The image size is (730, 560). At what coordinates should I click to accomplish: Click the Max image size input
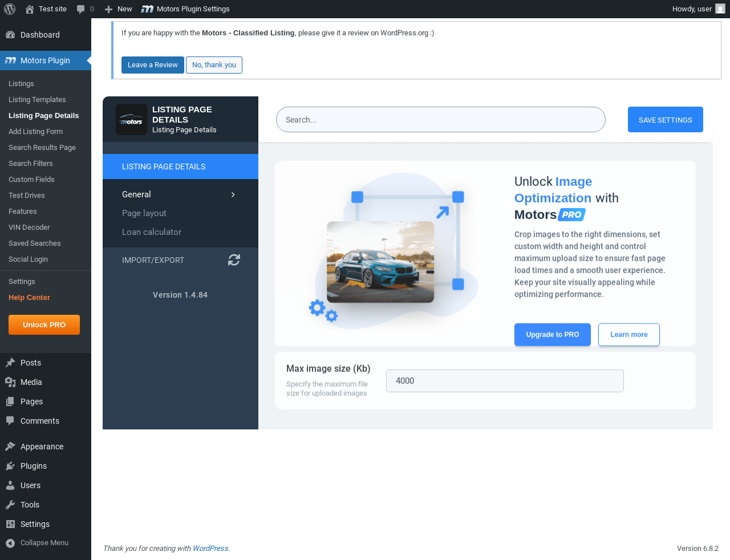point(505,381)
